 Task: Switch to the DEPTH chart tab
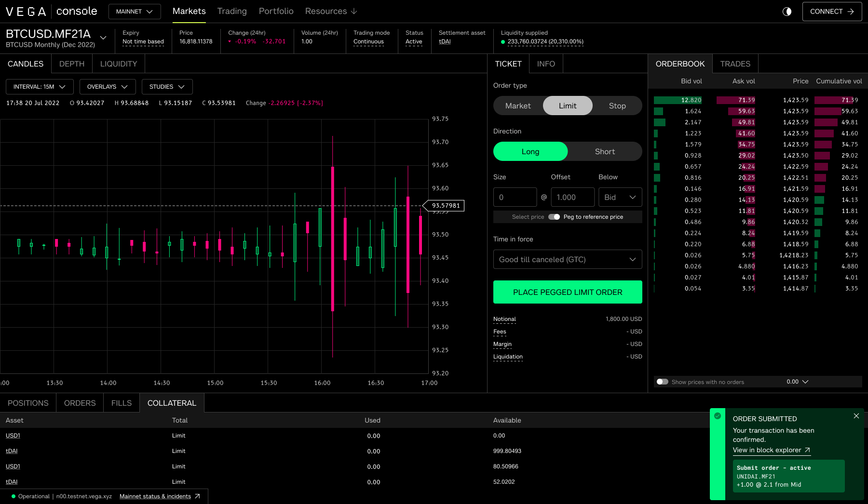pyautogui.click(x=72, y=64)
